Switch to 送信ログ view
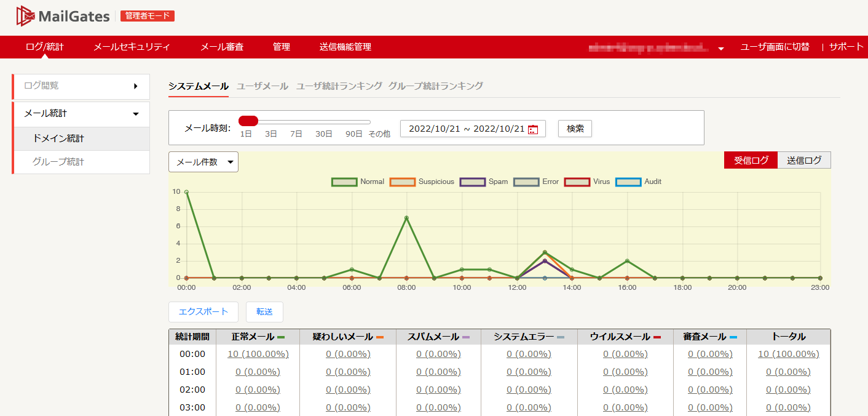Viewport: 868px width, 416px height. click(804, 160)
